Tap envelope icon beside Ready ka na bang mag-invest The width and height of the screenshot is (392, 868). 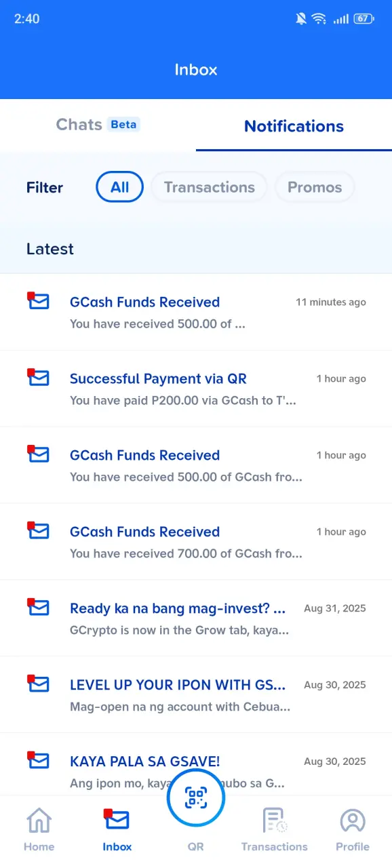(38, 607)
